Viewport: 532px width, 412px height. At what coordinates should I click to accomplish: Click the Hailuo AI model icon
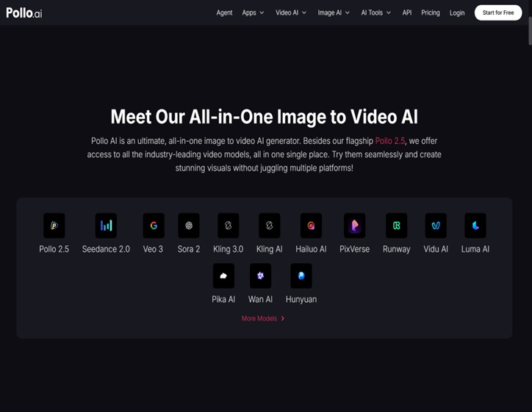click(x=311, y=225)
